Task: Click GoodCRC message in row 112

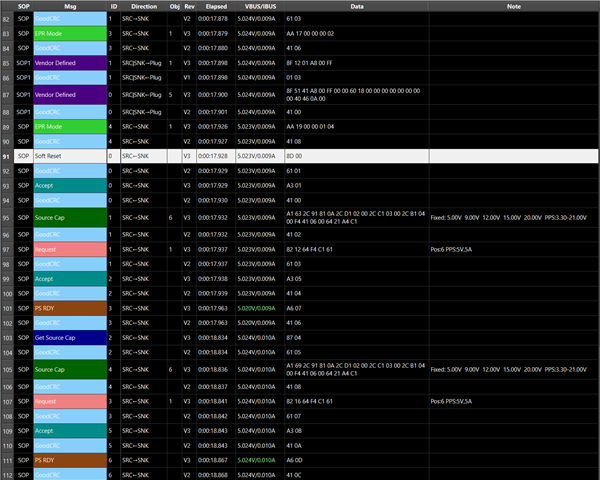Action: (70, 475)
